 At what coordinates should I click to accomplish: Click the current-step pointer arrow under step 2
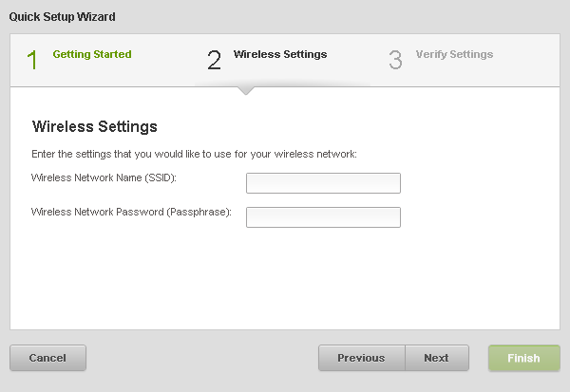(x=245, y=90)
